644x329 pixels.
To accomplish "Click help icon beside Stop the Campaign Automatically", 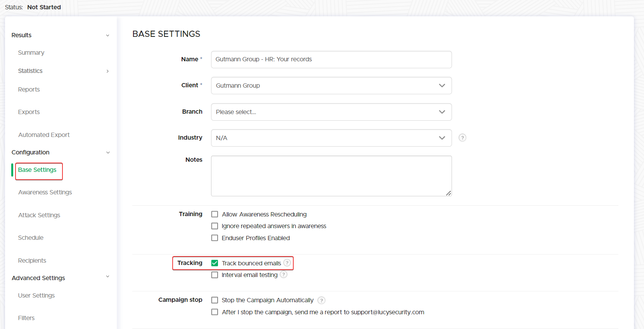I will [x=321, y=300].
